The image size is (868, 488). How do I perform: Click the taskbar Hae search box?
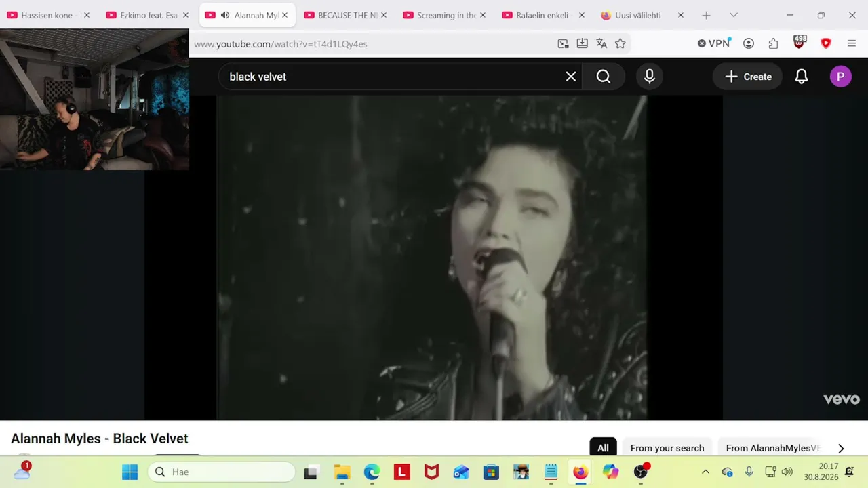coord(222,472)
